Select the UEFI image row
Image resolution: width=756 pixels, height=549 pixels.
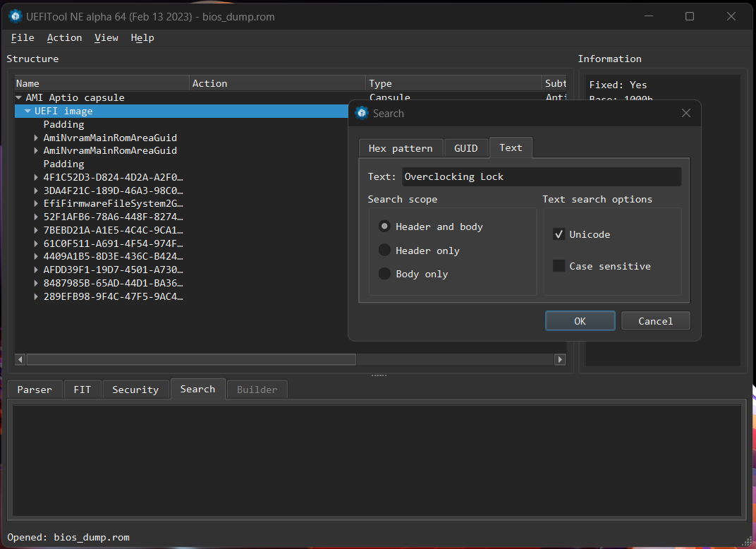[181, 111]
